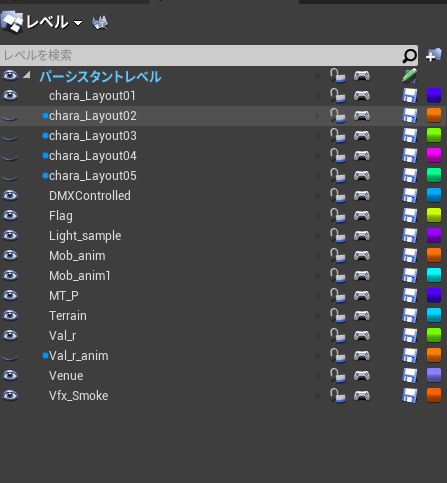Click the add level icon beside search
447x483 pixels.
pyautogui.click(x=433, y=55)
